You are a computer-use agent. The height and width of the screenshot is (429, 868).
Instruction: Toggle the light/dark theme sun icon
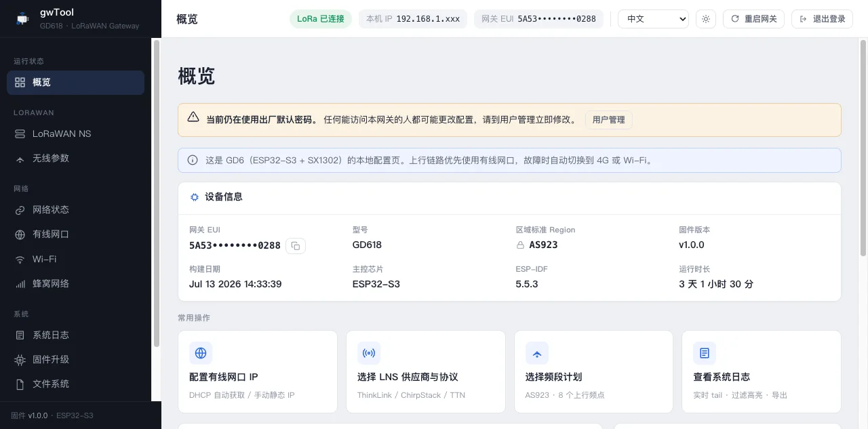click(706, 19)
